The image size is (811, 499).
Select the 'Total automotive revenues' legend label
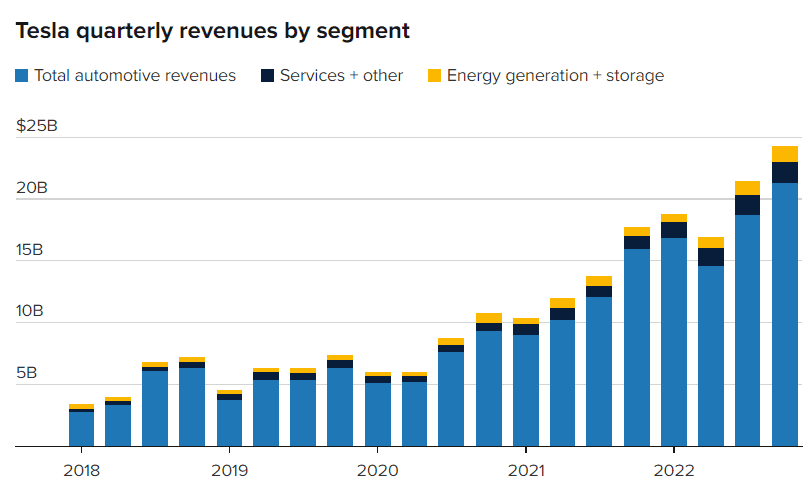[x=135, y=75]
